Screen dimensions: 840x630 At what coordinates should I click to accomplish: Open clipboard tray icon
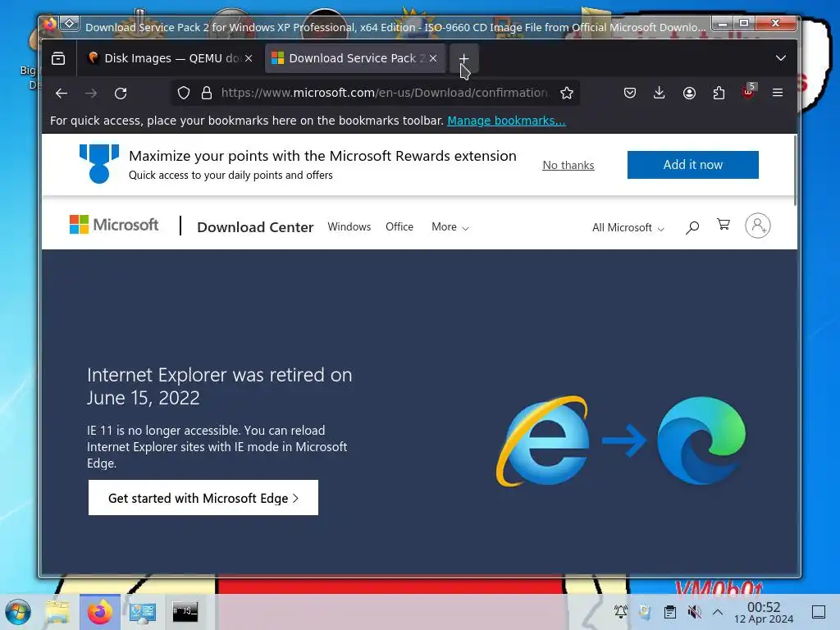(x=669, y=612)
